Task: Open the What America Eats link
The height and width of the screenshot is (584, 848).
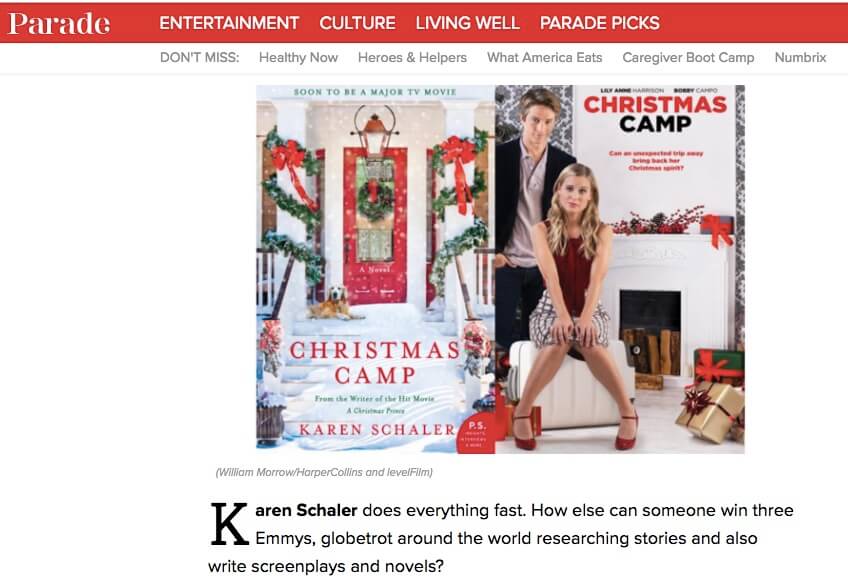Action: click(x=545, y=57)
